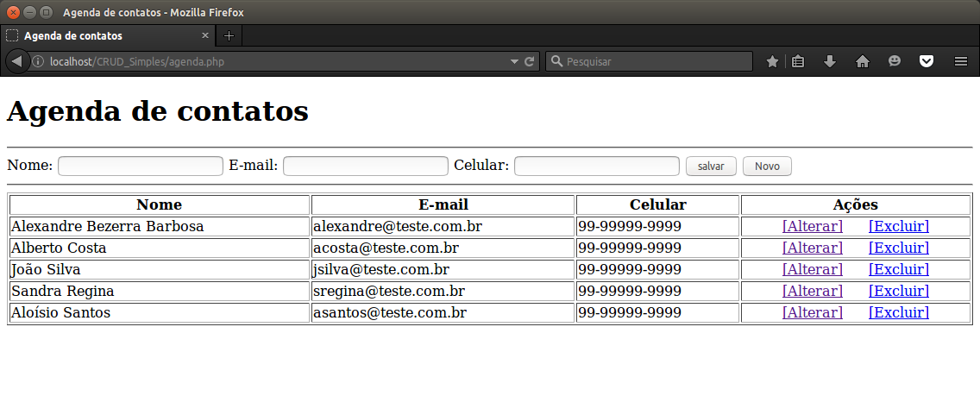Minimize the Firefox window
The height and width of the screenshot is (396, 980).
[29, 12]
